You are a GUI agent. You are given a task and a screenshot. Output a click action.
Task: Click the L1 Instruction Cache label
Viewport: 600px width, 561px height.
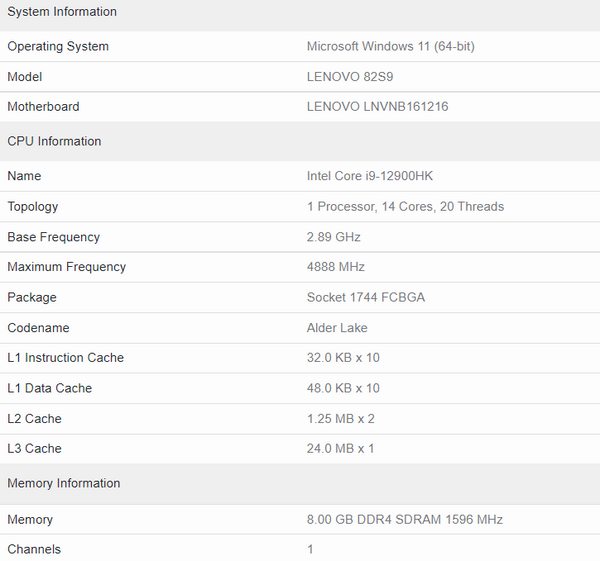pos(66,358)
